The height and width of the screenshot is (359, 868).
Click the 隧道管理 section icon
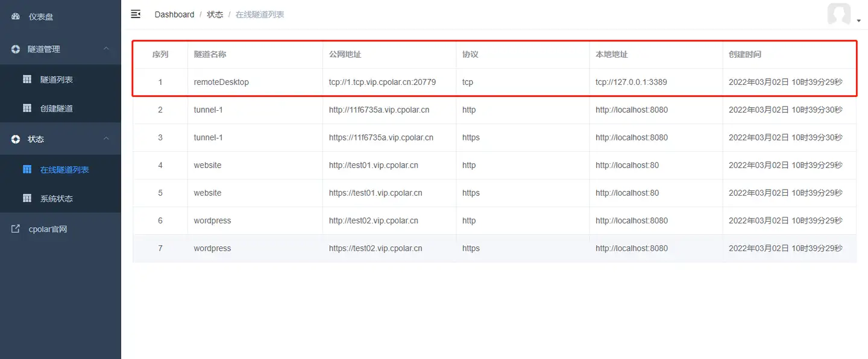16,49
